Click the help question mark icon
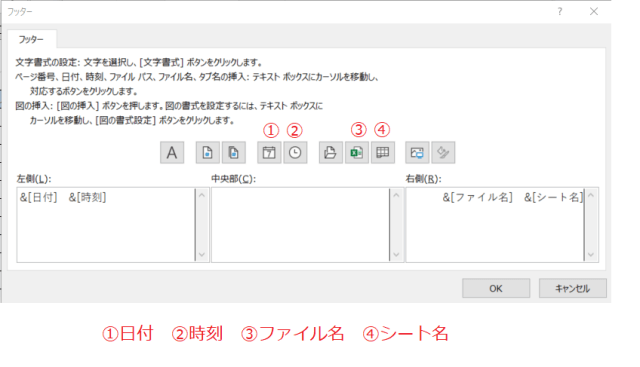 (x=560, y=11)
